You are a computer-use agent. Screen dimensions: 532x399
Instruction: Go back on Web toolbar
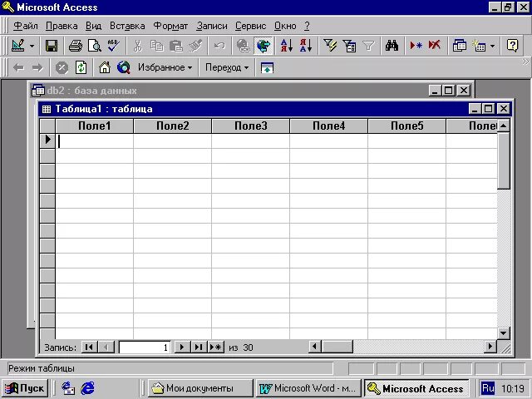pos(18,67)
